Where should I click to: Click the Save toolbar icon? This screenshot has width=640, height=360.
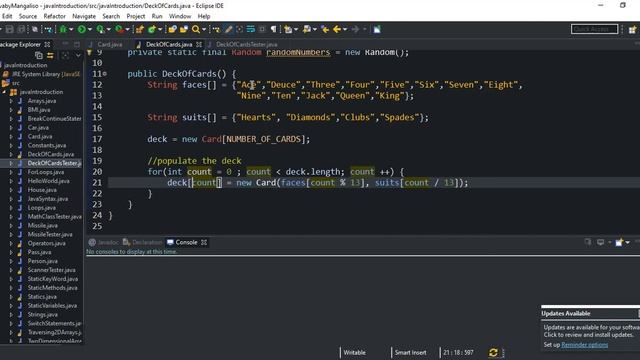click(x=9, y=29)
